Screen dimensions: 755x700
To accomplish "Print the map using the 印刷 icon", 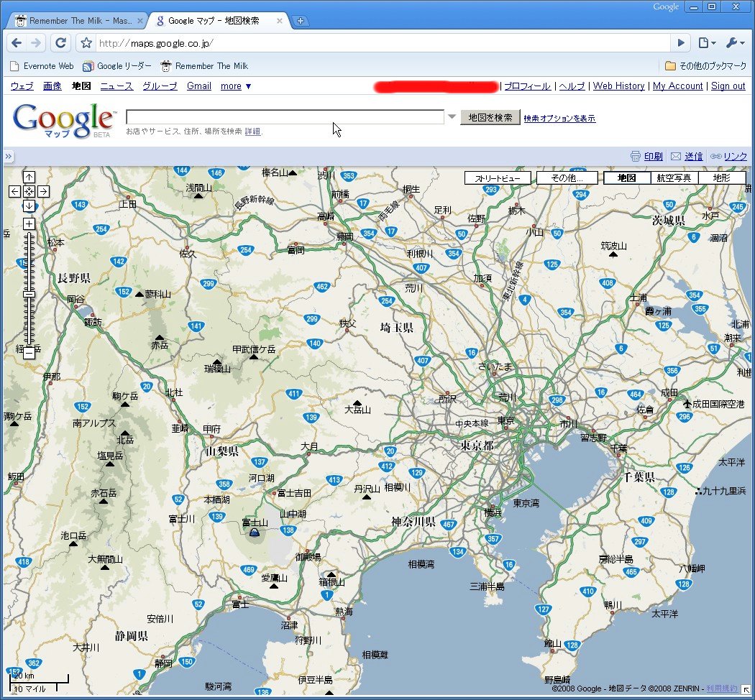I will pos(636,157).
